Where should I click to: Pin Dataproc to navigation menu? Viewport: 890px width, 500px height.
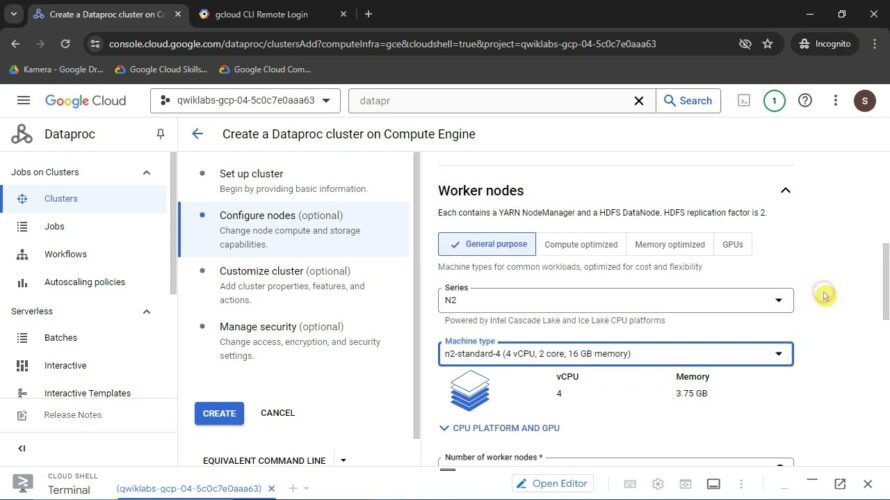click(x=160, y=134)
